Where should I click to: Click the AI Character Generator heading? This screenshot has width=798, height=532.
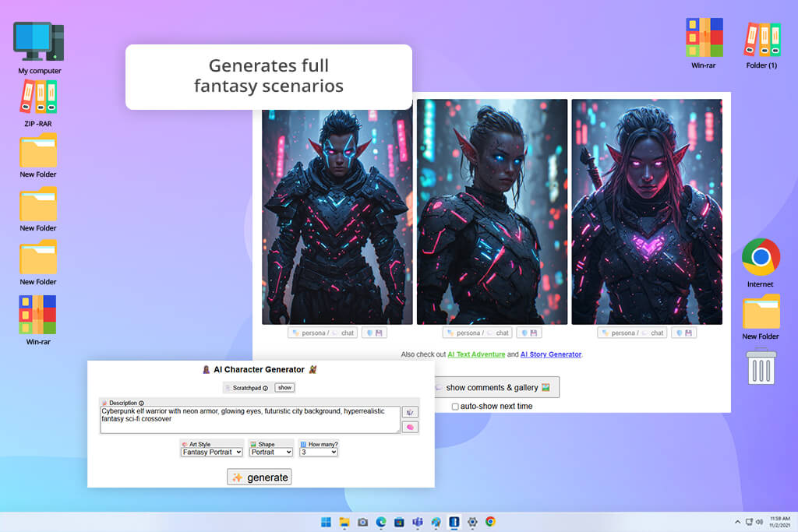tap(259, 370)
